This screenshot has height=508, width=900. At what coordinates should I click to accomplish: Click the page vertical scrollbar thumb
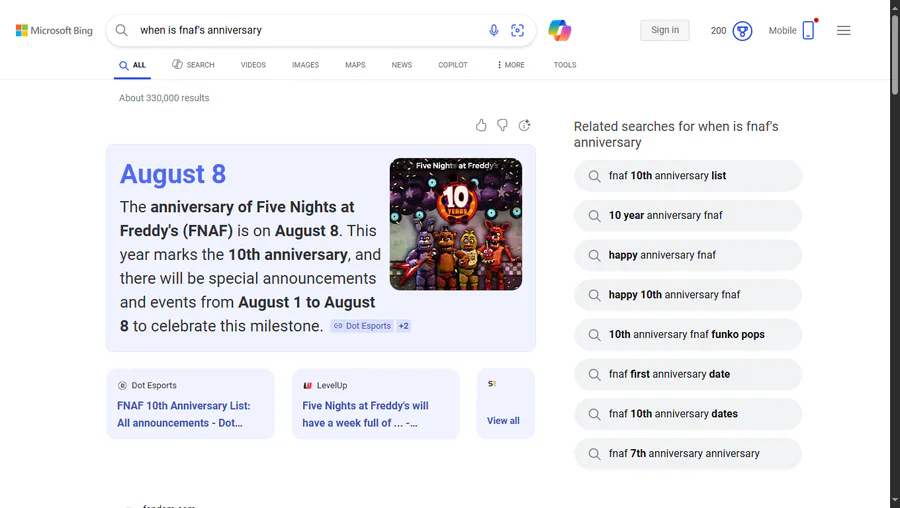tap(895, 57)
